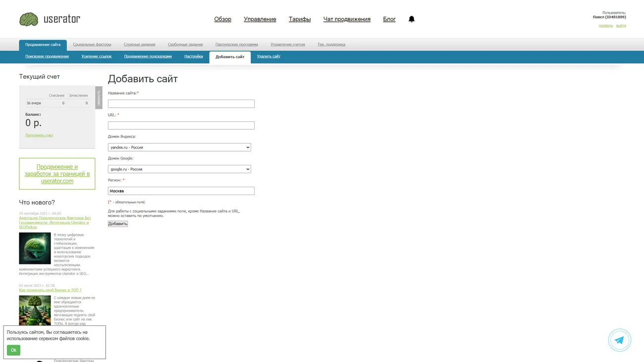Viewport: 644px width, 362px height.
Task: Click the Пополнить счет link
Action: (39, 135)
